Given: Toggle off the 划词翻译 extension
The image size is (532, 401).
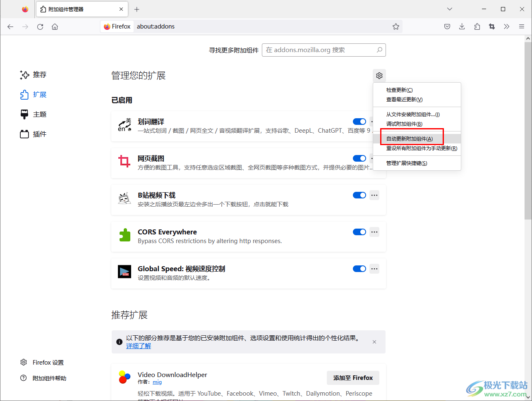Looking at the screenshot, I should (x=359, y=122).
